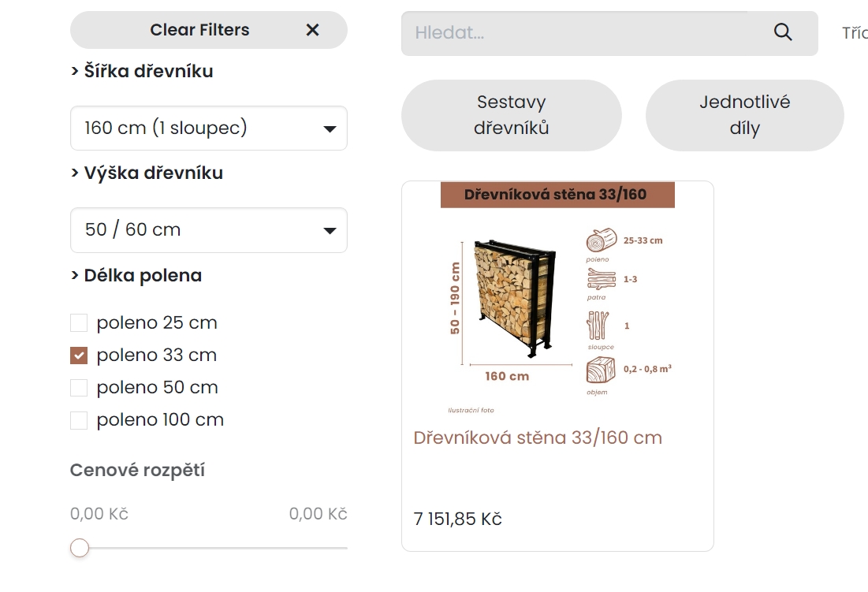Click the sloupce columns icon
The width and height of the screenshot is (868, 592).
click(598, 326)
